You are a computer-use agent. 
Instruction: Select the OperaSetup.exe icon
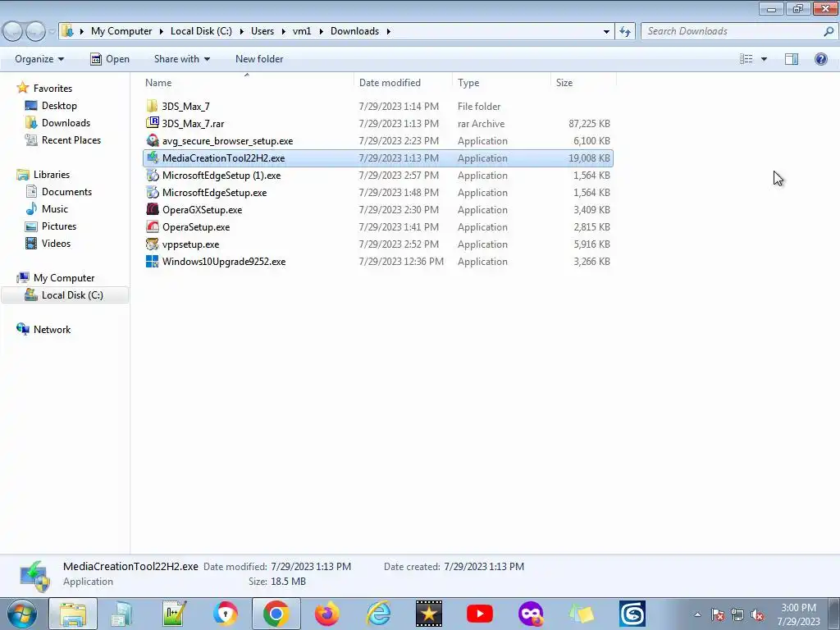coord(152,226)
